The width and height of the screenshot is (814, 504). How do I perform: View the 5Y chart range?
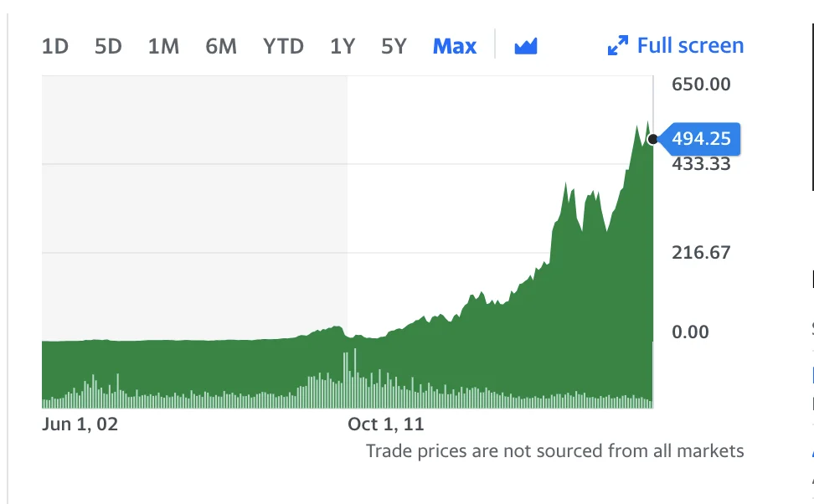(394, 46)
